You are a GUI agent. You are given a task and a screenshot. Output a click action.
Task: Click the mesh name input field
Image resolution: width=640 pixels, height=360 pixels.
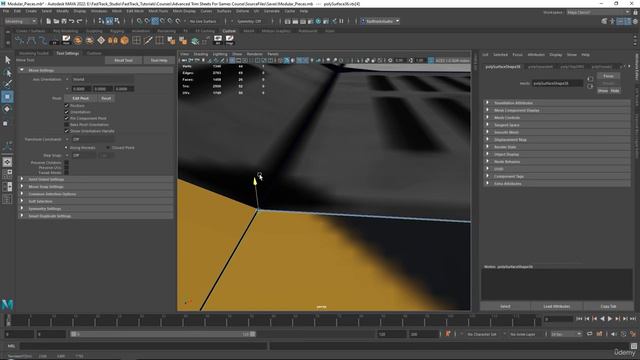click(x=558, y=83)
